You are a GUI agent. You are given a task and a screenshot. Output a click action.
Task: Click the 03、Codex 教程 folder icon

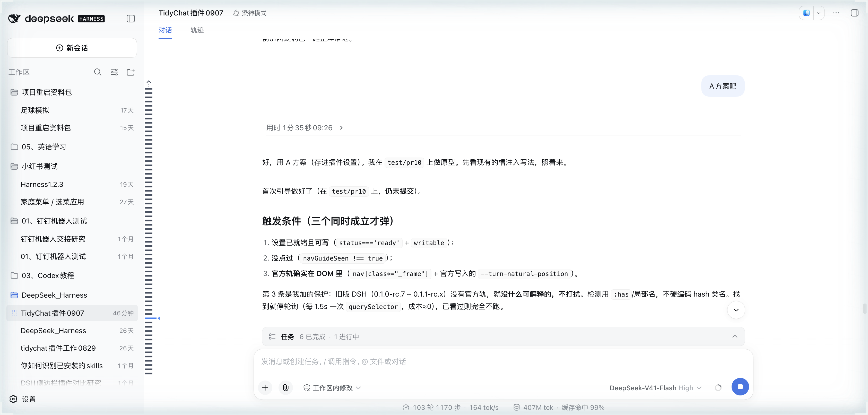pos(14,275)
